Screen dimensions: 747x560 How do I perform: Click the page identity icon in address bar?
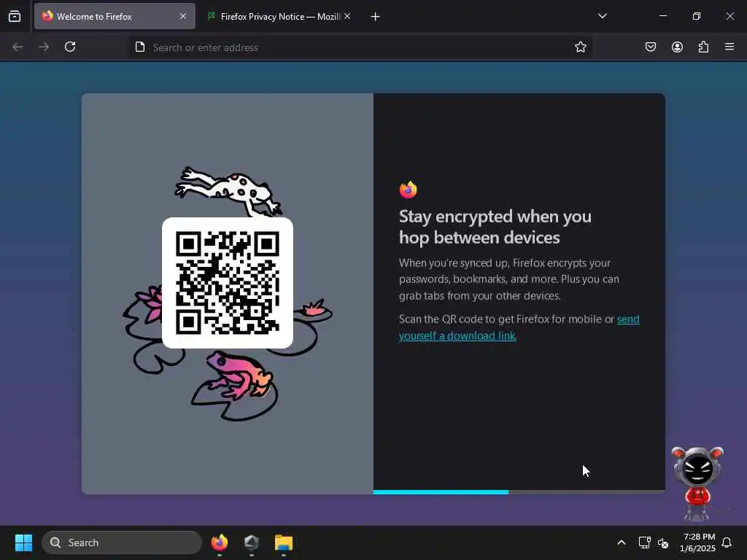[140, 47]
